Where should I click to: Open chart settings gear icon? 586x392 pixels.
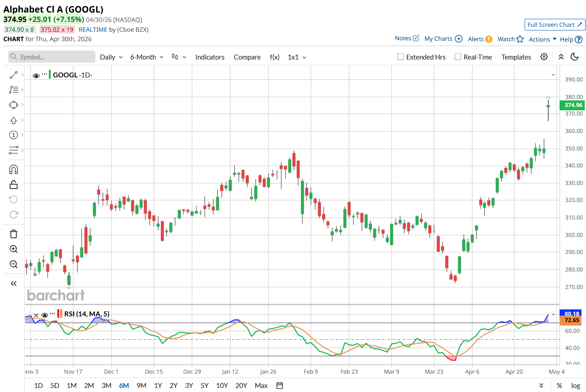tap(544, 57)
